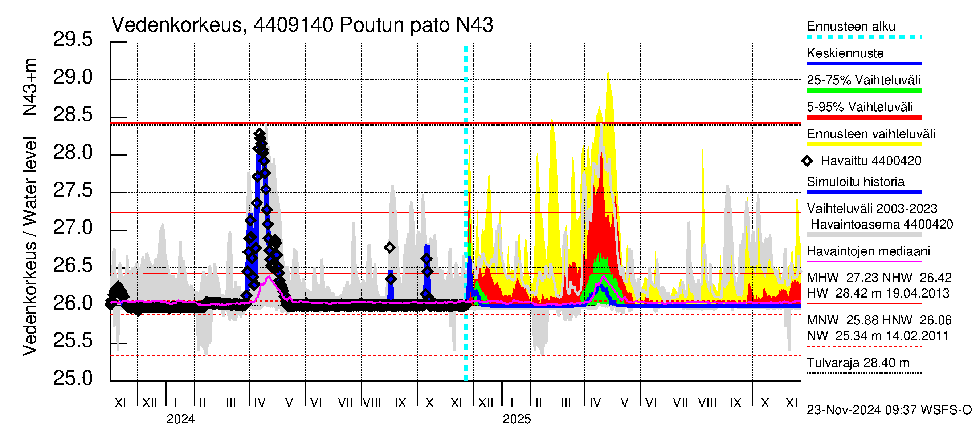Viewport: 980px width, 436px height.
Task: Click the 'N43+m' axis unit label
Action: click(30, 87)
